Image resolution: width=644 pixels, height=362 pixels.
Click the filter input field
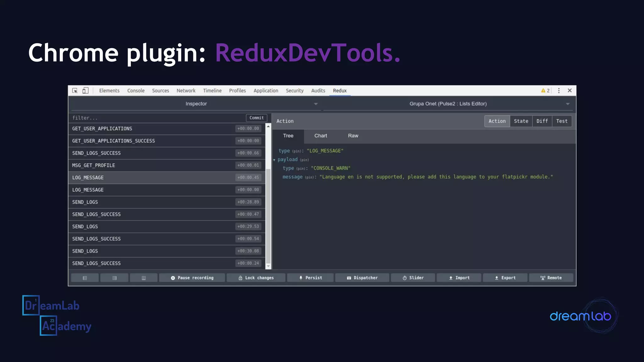point(157,118)
